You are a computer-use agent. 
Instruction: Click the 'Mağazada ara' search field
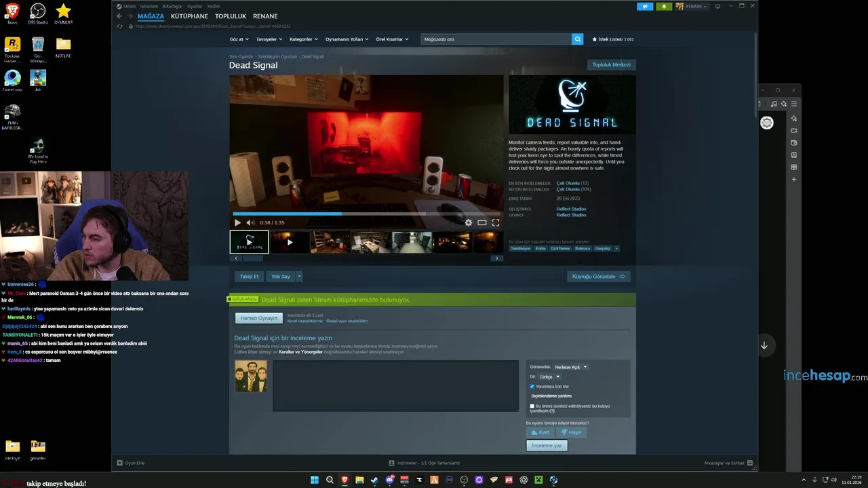496,39
